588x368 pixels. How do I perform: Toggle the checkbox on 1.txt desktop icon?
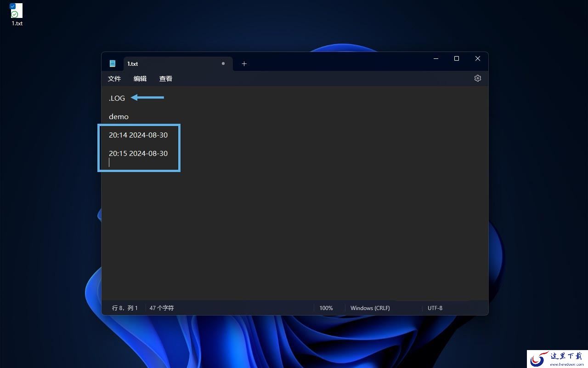pos(13,6)
